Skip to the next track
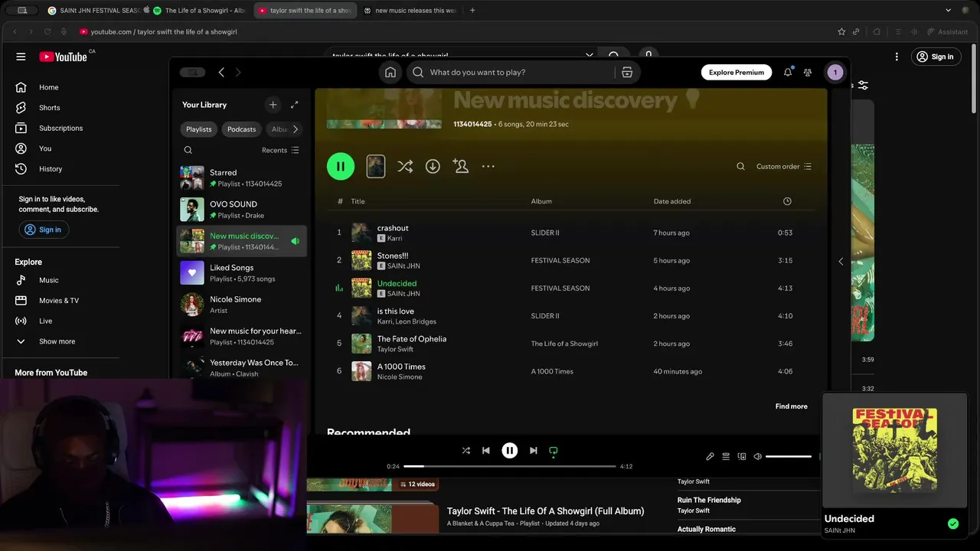 coord(534,451)
